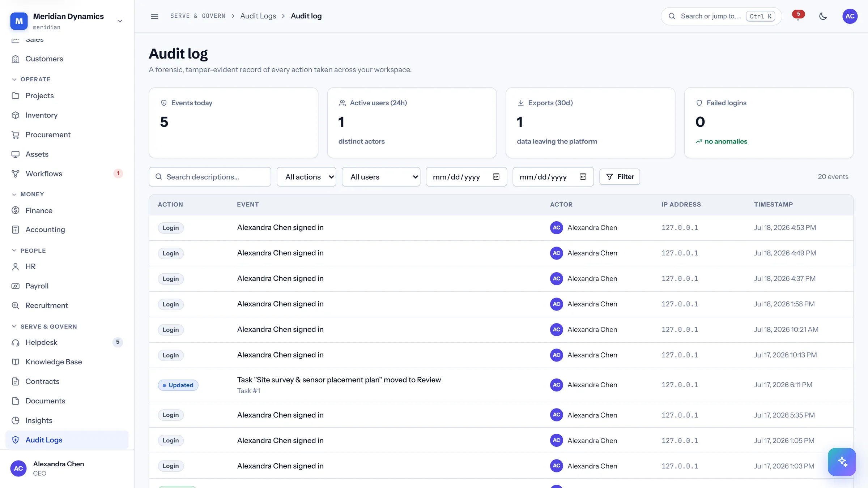Click the Updated badge on Task #1 row
Viewport: 868px width, 488px height.
point(178,385)
